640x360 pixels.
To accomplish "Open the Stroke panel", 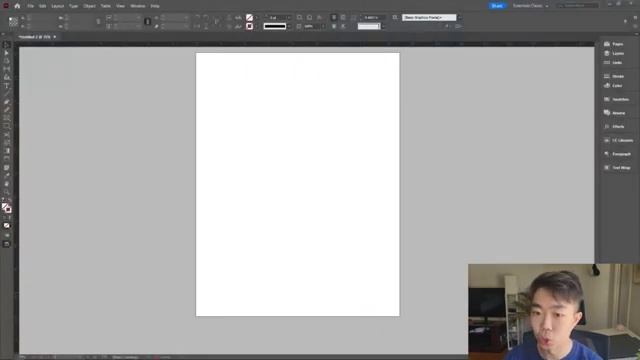I will coord(614,76).
